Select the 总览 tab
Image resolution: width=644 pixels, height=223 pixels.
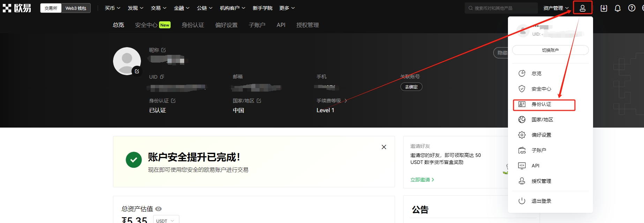(118, 25)
